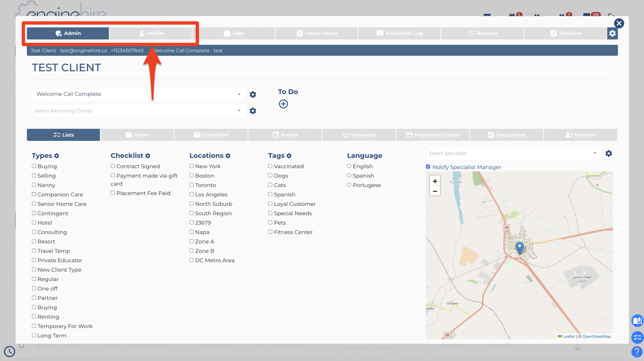The width and height of the screenshot is (644, 361).
Task: Click the Types settings gear icon
Action: (57, 156)
